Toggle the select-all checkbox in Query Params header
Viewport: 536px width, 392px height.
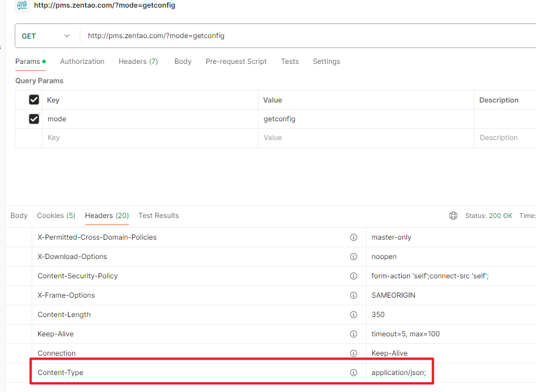pos(34,100)
